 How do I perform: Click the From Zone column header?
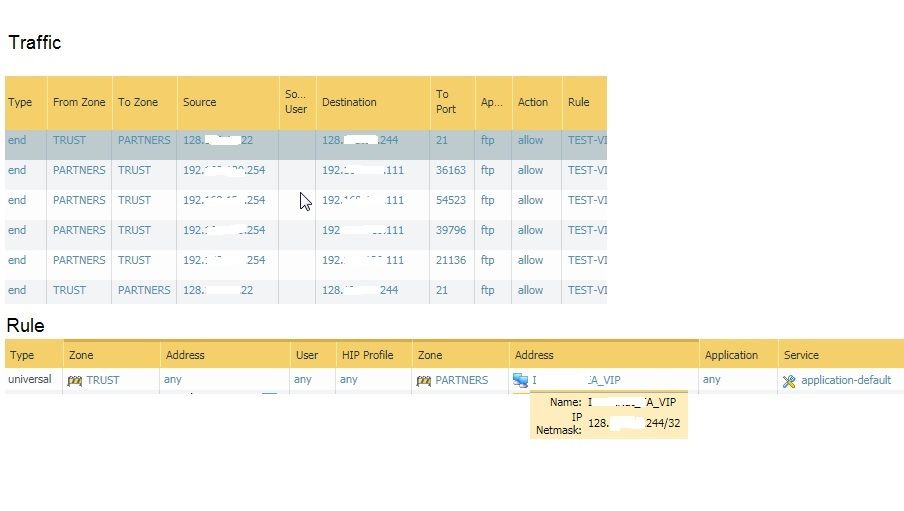79,102
